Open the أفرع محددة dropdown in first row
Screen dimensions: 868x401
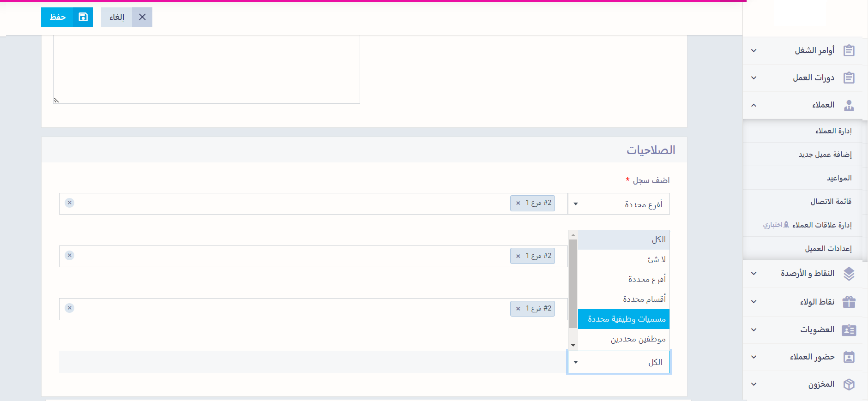pyautogui.click(x=619, y=204)
